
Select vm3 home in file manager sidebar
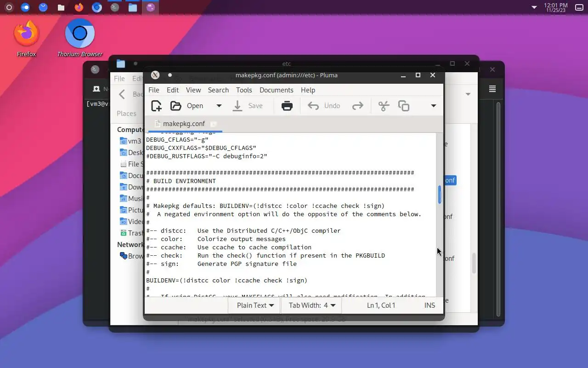coord(130,141)
